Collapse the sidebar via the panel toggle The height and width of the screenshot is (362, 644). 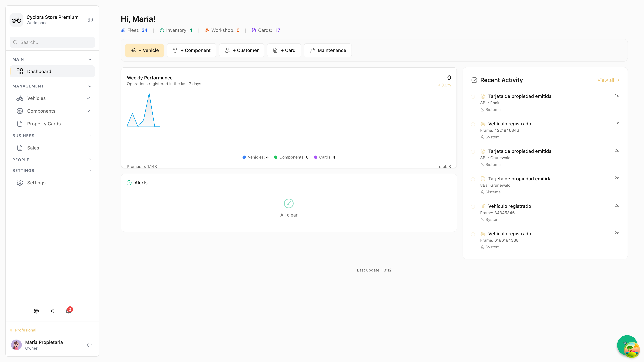[x=90, y=19]
